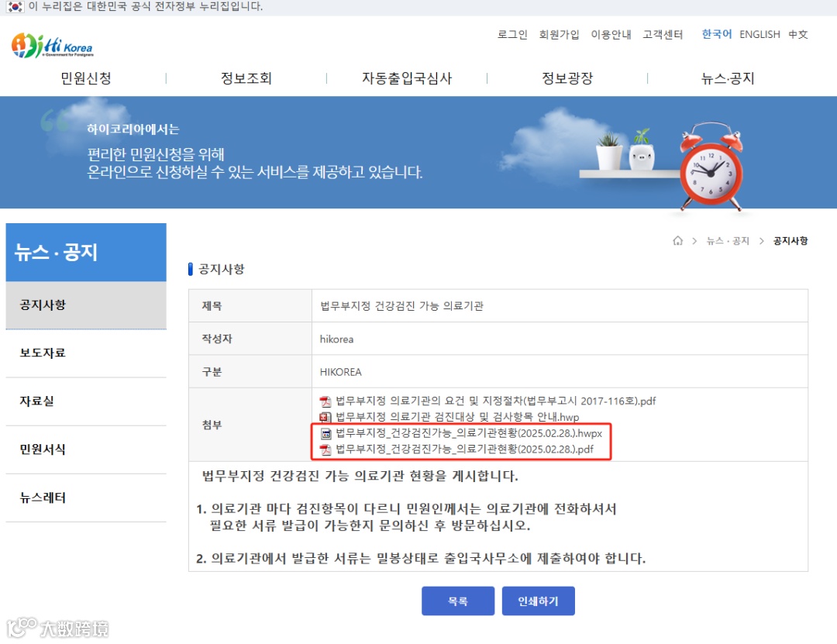Image resolution: width=837 pixels, height=644 pixels.
Task: Open the 정보광장 main menu
Action: (x=567, y=78)
